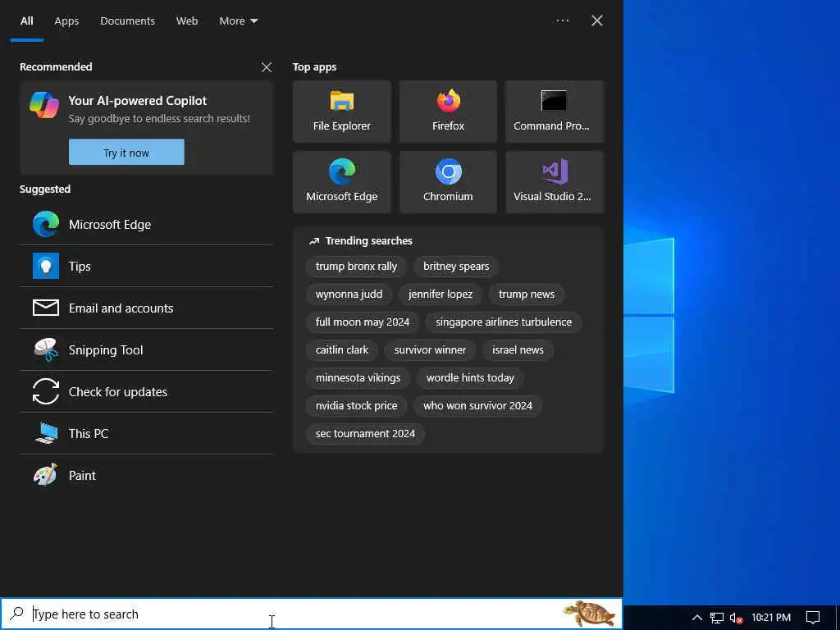Search trending 'trump bronx rally'
840x630 pixels.
click(x=356, y=267)
